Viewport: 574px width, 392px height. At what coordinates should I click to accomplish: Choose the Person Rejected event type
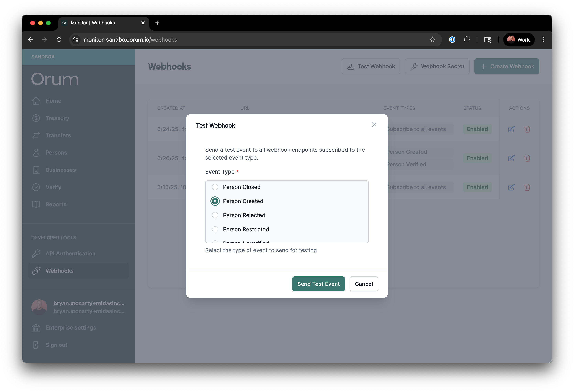click(x=215, y=215)
